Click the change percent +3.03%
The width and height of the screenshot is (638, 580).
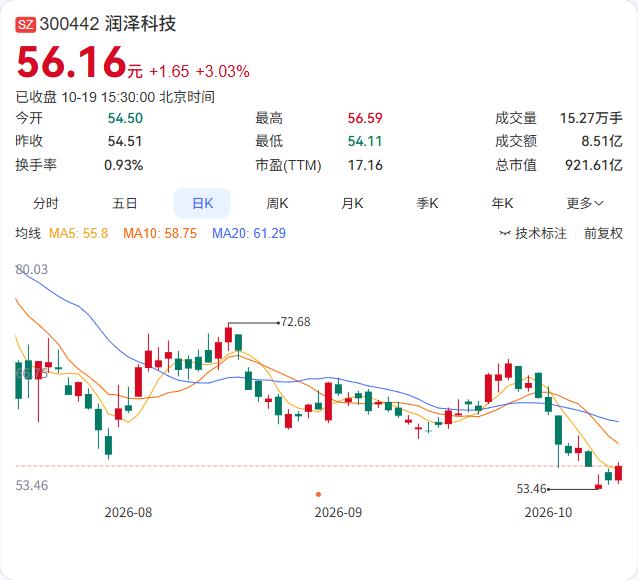pos(223,71)
